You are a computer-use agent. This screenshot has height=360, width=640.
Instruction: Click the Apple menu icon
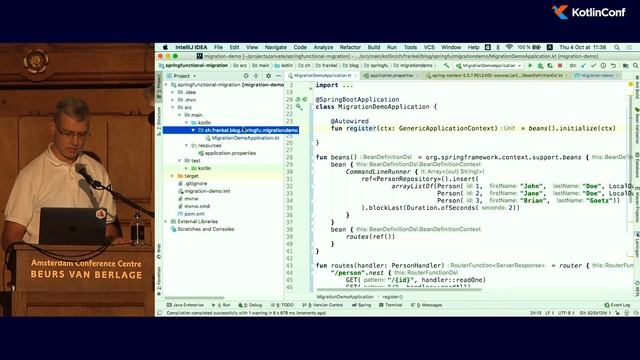(x=165, y=47)
